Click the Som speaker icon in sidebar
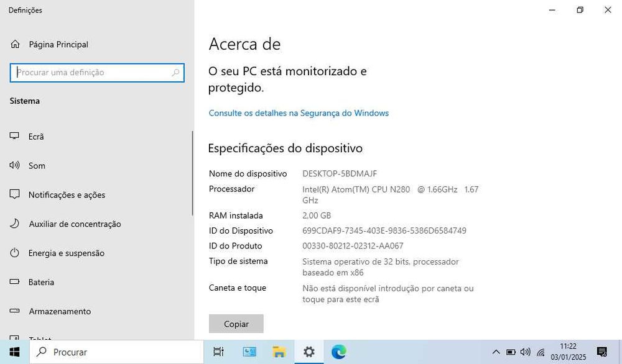The width and height of the screenshot is (622, 364). (14, 165)
